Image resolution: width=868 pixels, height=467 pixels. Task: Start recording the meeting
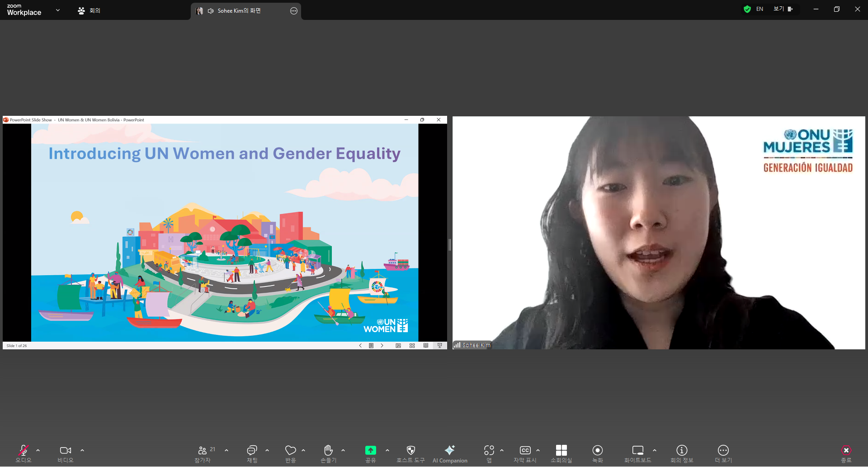597,450
